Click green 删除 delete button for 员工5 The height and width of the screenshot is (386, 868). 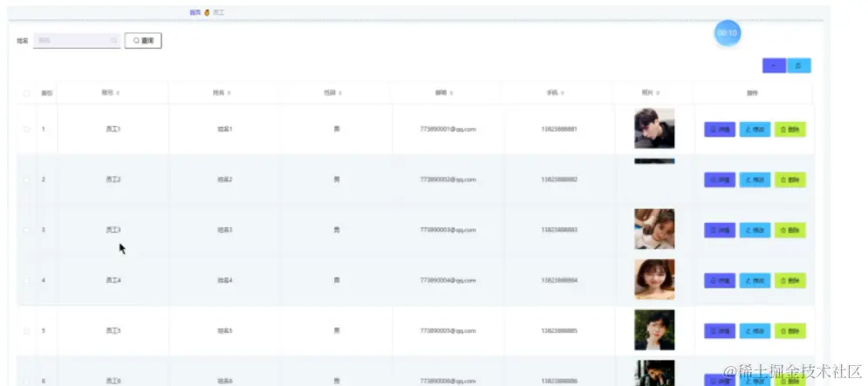coord(790,331)
